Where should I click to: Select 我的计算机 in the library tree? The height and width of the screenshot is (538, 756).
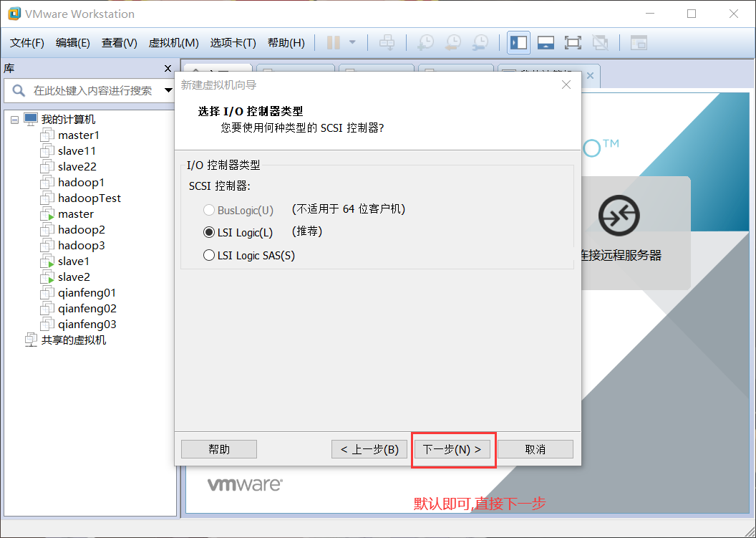(68, 119)
